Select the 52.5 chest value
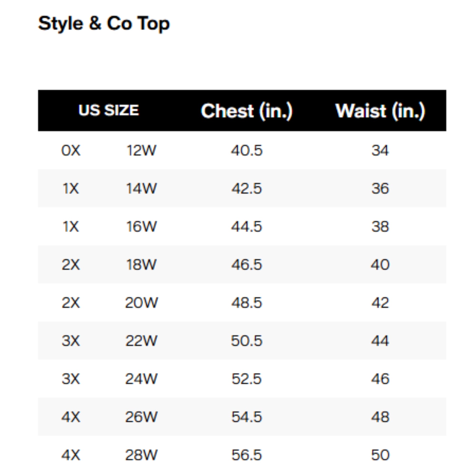476x476 pixels. tap(247, 379)
